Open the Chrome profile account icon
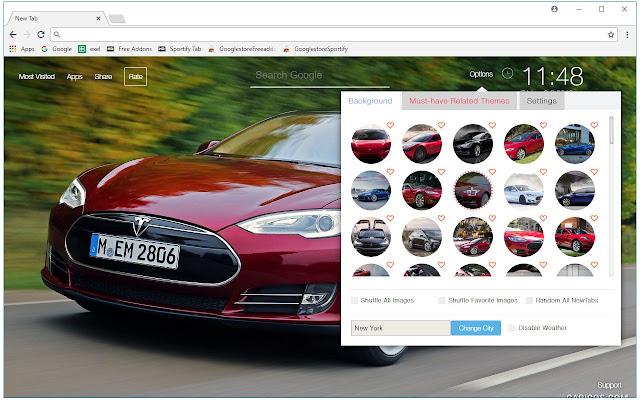Screen dimensions: 640x400 [554, 9]
